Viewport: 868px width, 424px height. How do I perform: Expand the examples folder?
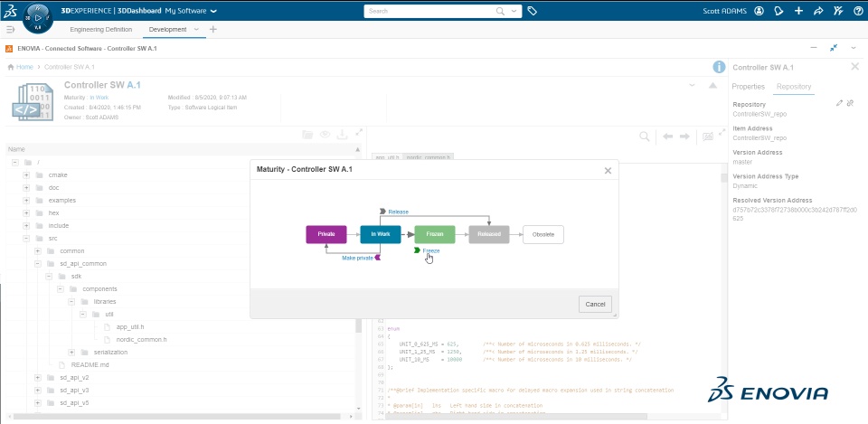point(26,201)
